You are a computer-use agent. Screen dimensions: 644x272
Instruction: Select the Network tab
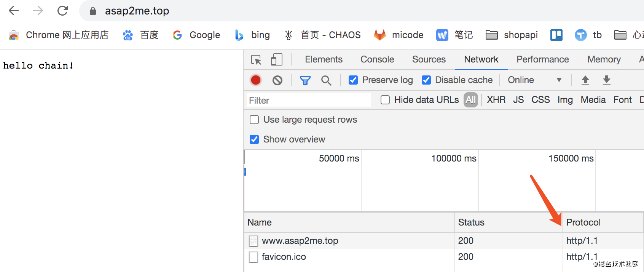[x=481, y=59]
